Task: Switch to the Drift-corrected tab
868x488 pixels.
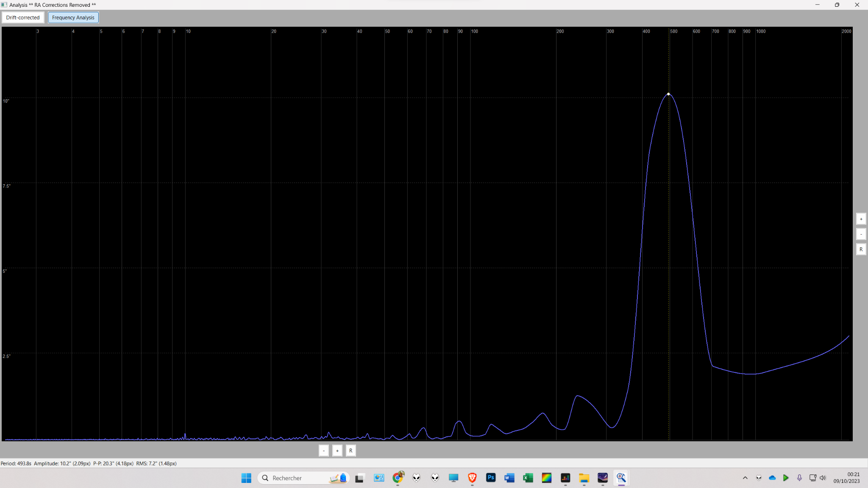Action: pyautogui.click(x=23, y=17)
